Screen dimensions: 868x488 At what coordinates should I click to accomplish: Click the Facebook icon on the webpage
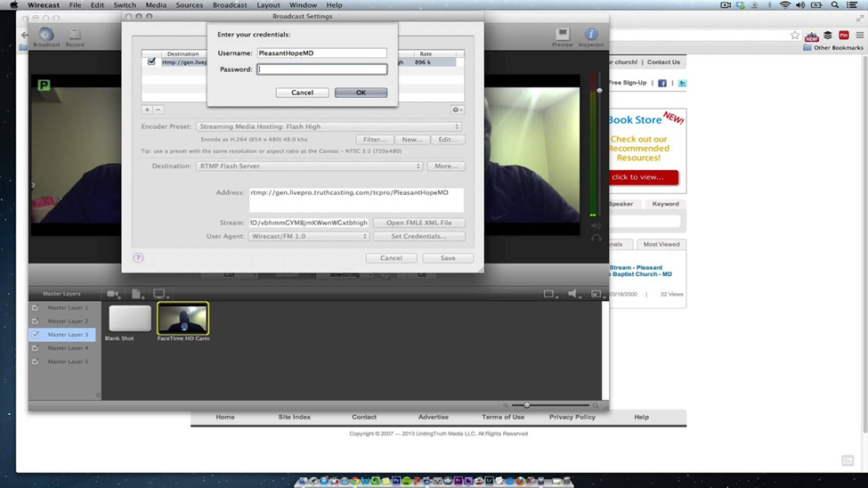click(x=662, y=83)
